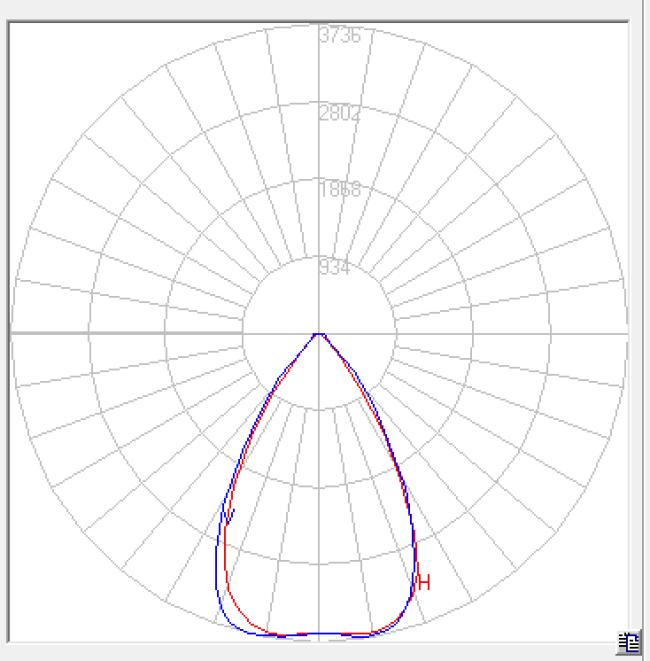Click the 934 ring scale label

coord(334,267)
